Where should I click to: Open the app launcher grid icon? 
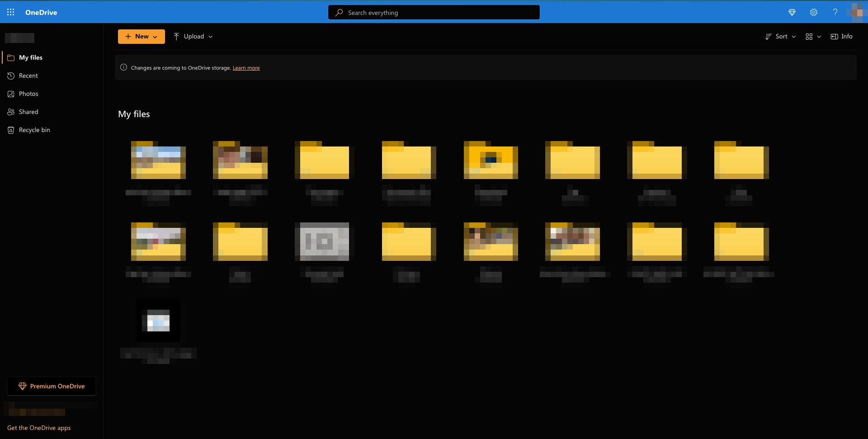(11, 12)
